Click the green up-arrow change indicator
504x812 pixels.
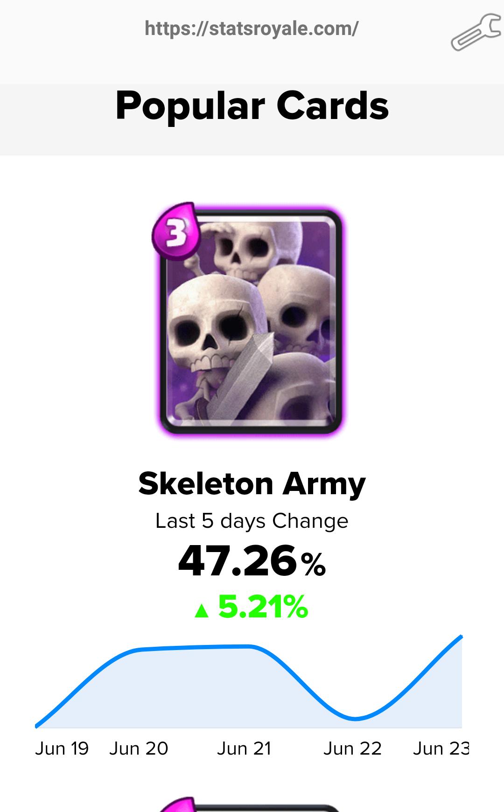pyautogui.click(x=202, y=610)
